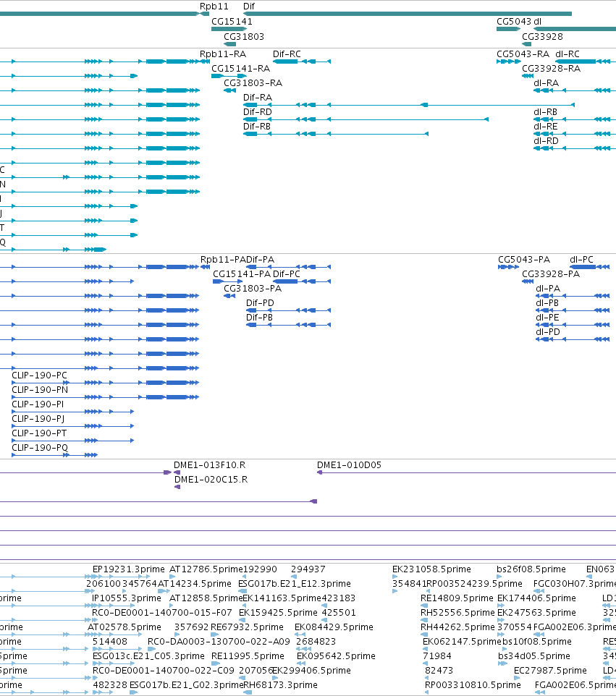616x696 pixels.
Task: Select the CG5043-RA transcript label
Action: click(523, 54)
